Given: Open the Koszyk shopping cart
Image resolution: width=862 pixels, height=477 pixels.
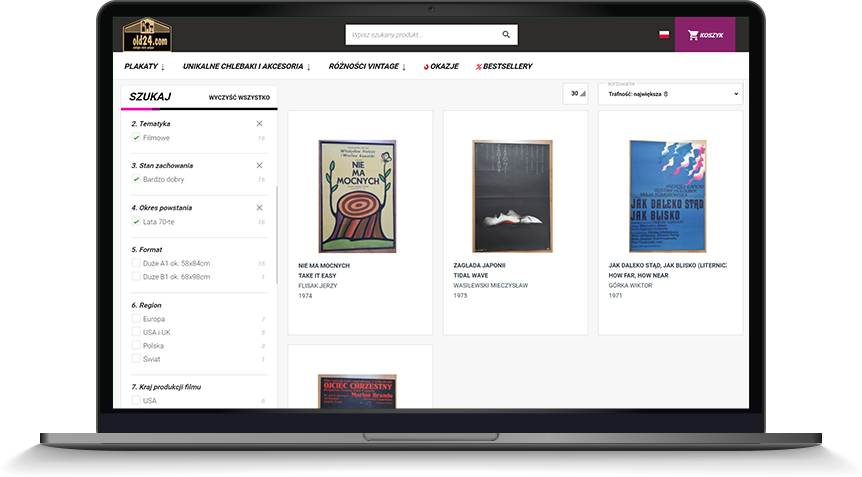Looking at the screenshot, I should tap(705, 35).
